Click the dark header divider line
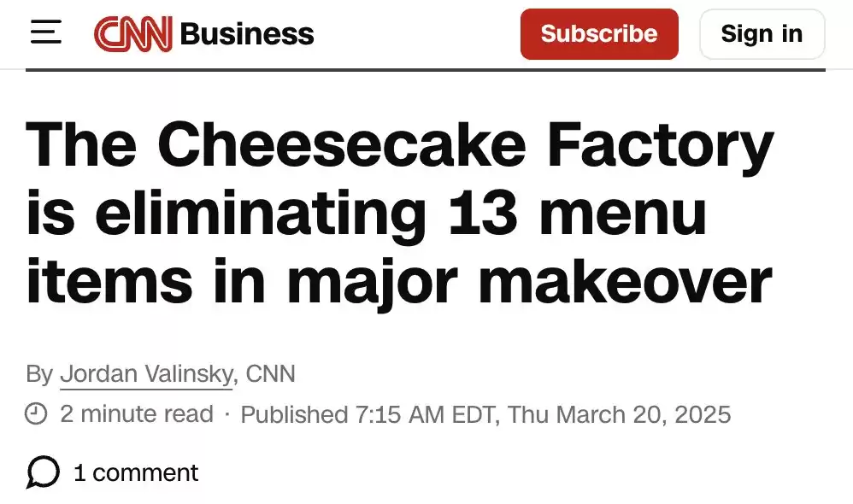The width and height of the screenshot is (853, 504). pos(426,70)
